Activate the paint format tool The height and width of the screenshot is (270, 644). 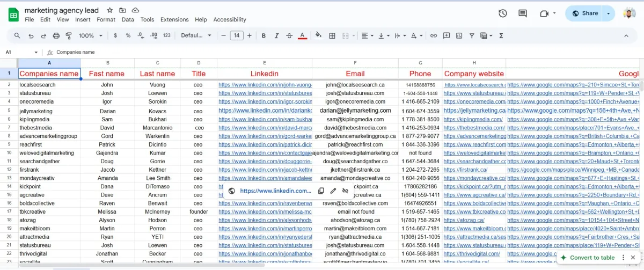pos(69,35)
